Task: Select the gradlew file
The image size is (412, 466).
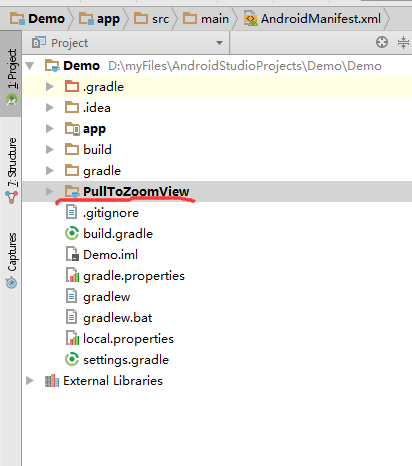Action: pyautogui.click(x=217, y=297)
